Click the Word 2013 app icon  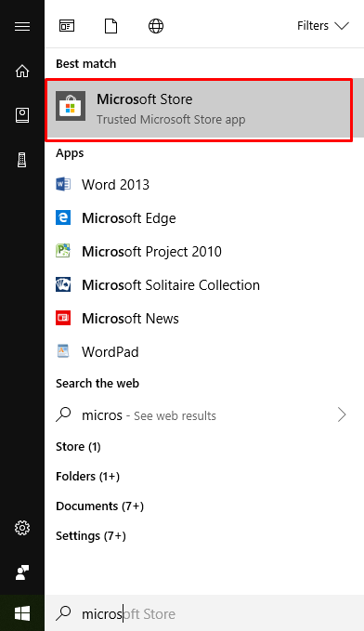(x=63, y=184)
